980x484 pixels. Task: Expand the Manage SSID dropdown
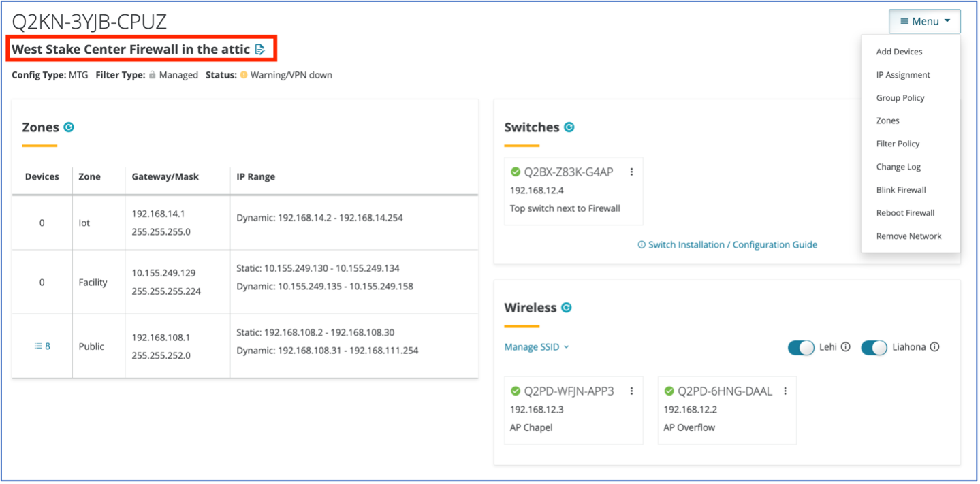tap(536, 347)
